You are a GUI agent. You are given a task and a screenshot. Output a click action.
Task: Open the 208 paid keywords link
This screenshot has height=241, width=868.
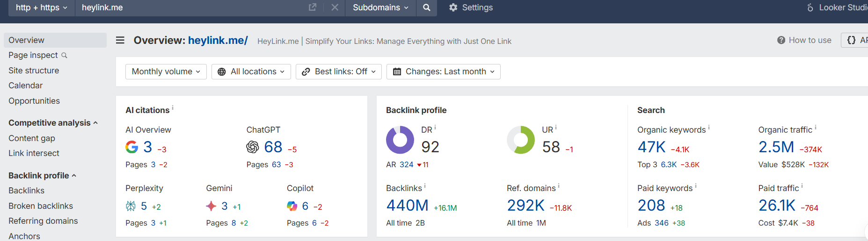point(651,206)
